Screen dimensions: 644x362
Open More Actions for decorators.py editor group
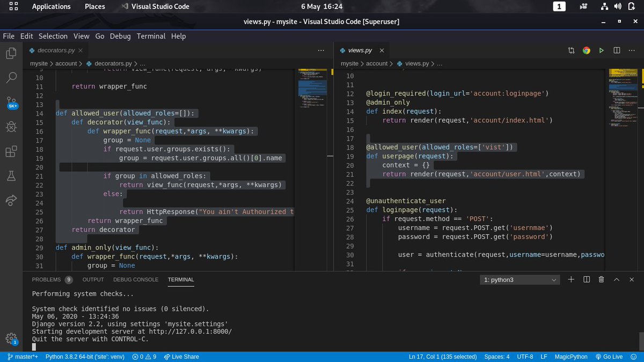click(321, 50)
